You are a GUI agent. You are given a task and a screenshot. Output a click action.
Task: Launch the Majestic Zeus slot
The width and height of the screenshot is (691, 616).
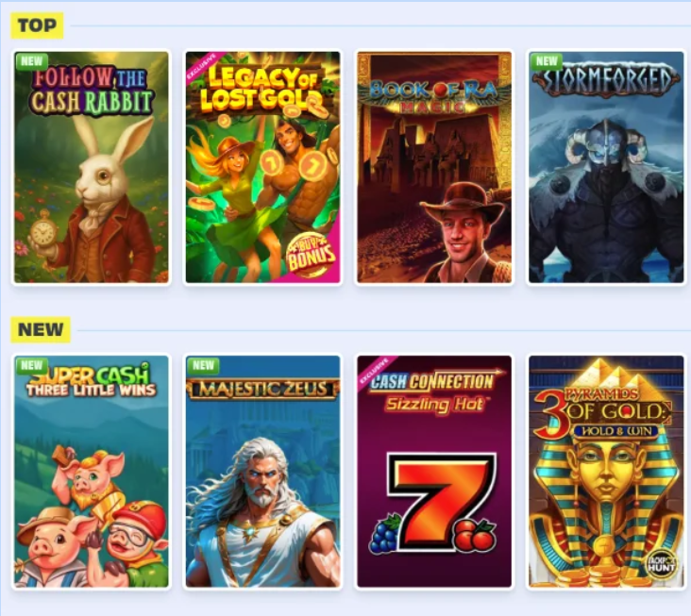point(262,471)
